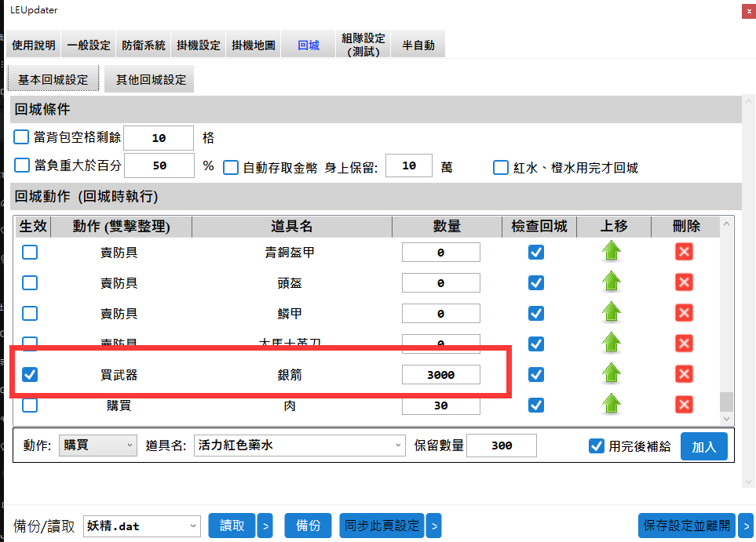
Task: Delete the 青銅盔甲 row with its red X
Action: 684,252
